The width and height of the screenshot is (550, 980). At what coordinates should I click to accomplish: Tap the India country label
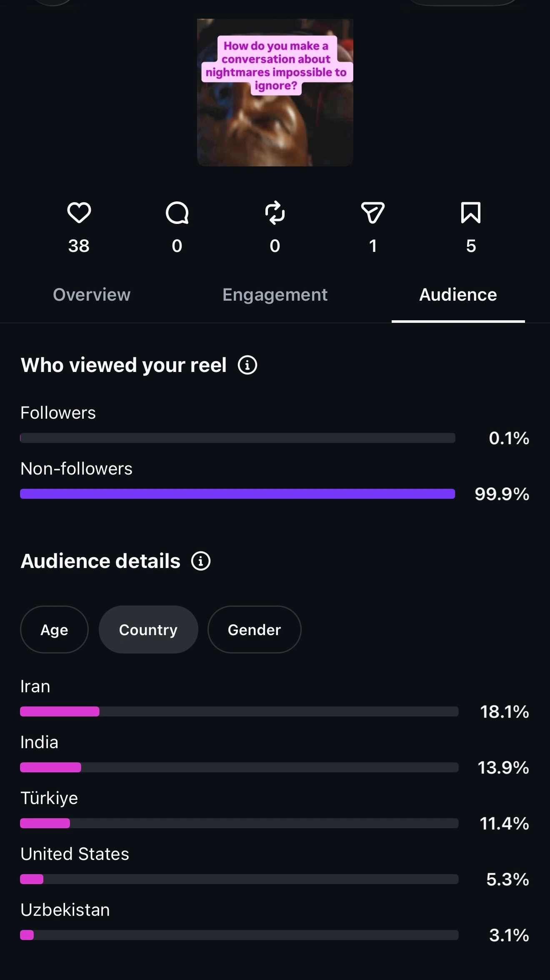pos(40,743)
